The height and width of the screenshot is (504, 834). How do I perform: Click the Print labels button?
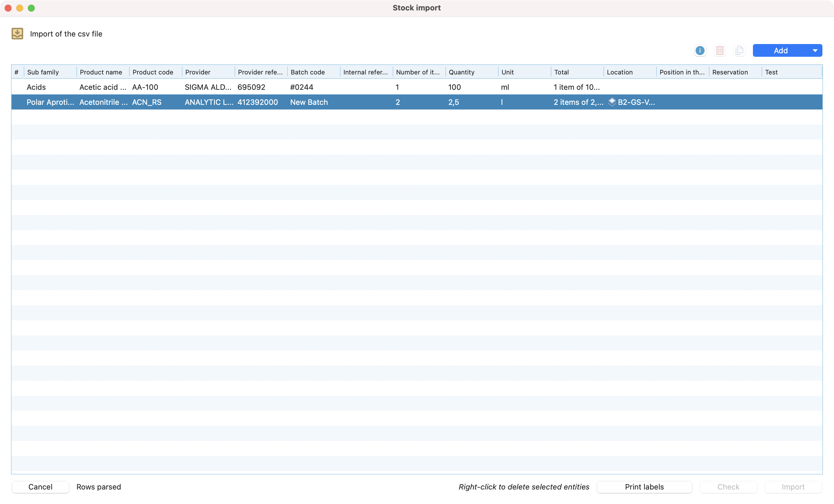(644, 487)
